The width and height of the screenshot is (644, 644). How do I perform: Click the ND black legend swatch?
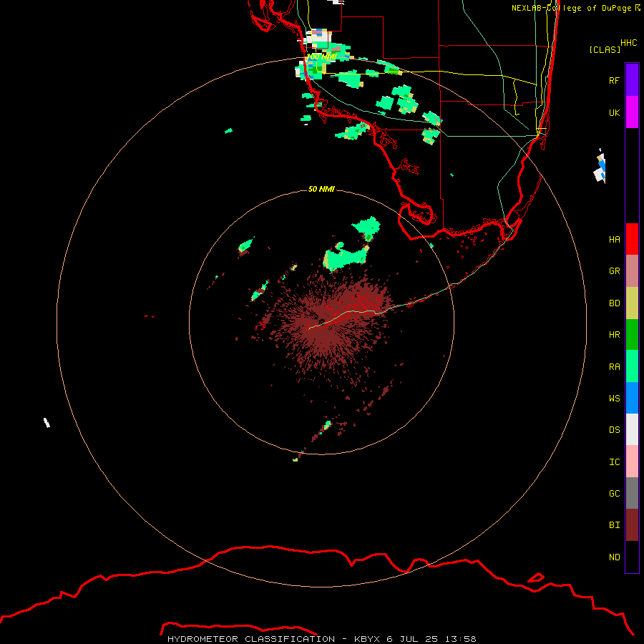632,557
